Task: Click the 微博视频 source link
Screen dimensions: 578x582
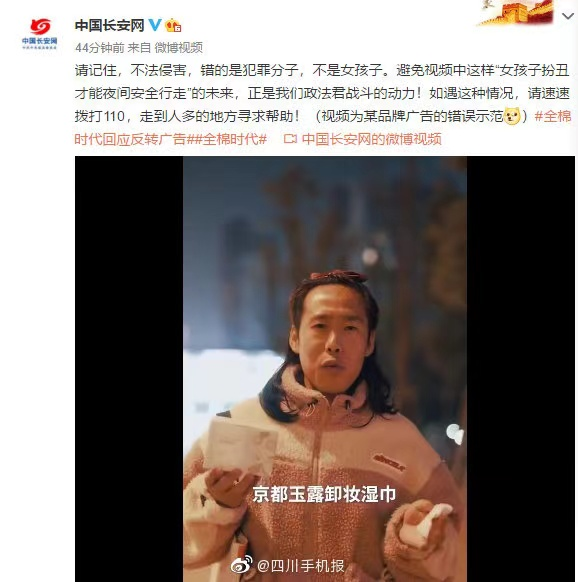Action: pos(179,48)
